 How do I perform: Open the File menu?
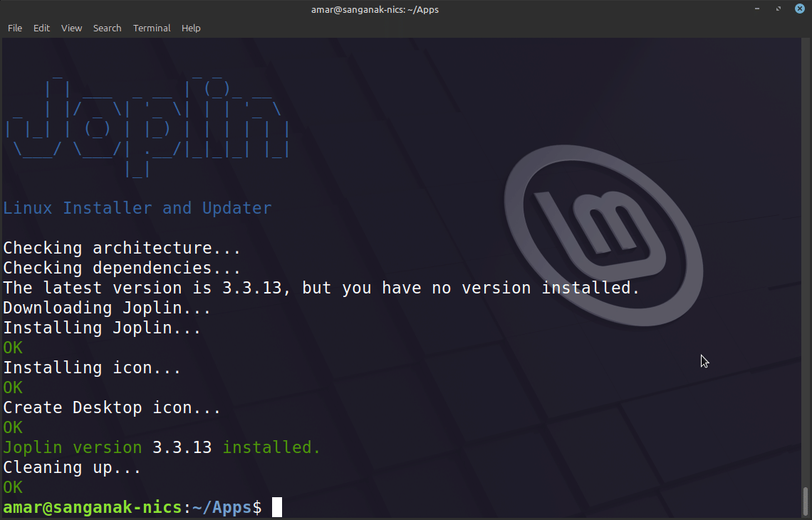[15, 28]
